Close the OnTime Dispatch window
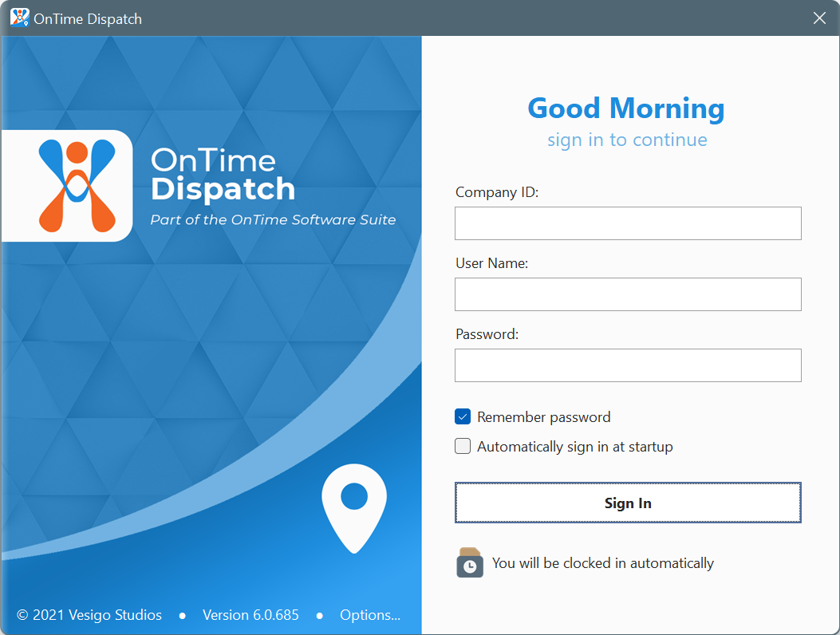The height and width of the screenshot is (635, 840). click(819, 18)
